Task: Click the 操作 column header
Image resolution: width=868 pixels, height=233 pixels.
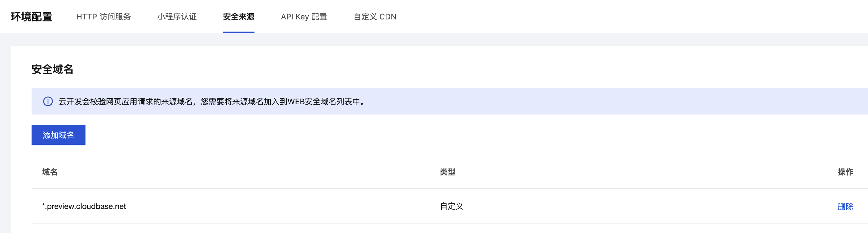Action: (845, 172)
